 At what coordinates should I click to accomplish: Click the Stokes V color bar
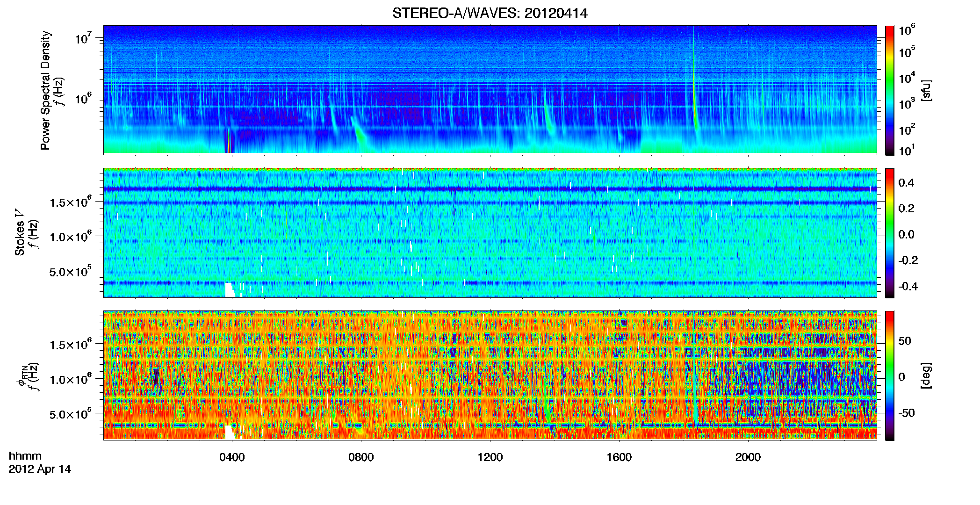coord(890,233)
